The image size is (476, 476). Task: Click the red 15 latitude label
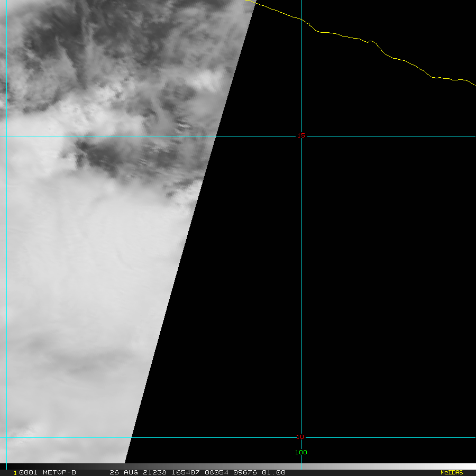tap(300, 135)
